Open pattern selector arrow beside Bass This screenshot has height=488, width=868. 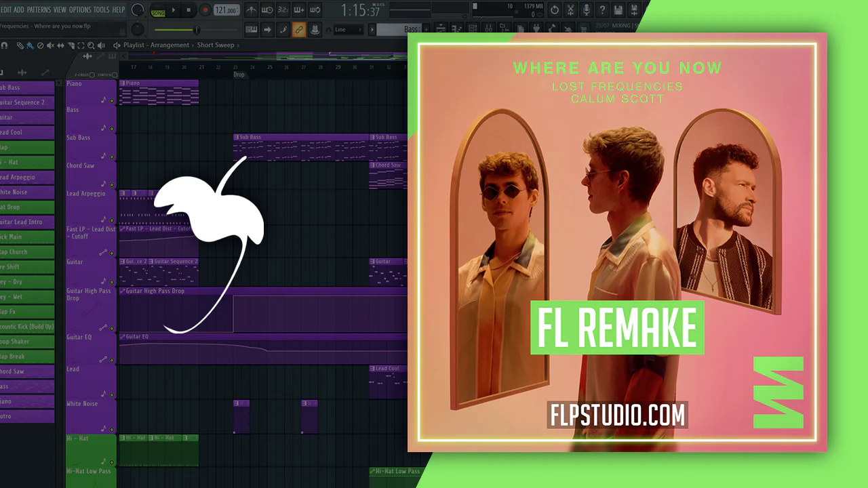372,29
